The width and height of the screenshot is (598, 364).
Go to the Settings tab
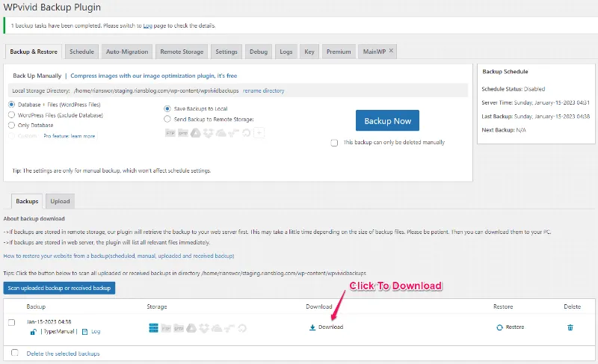pos(226,52)
